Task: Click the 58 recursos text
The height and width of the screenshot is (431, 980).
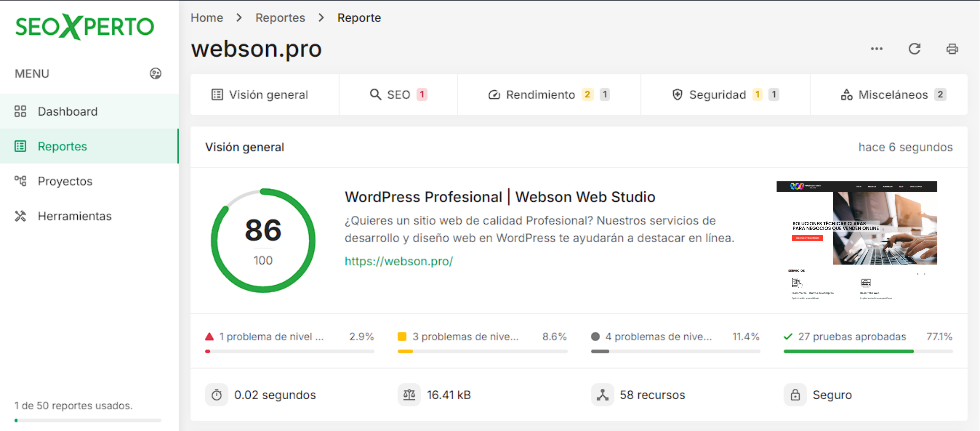Action: 652,395
